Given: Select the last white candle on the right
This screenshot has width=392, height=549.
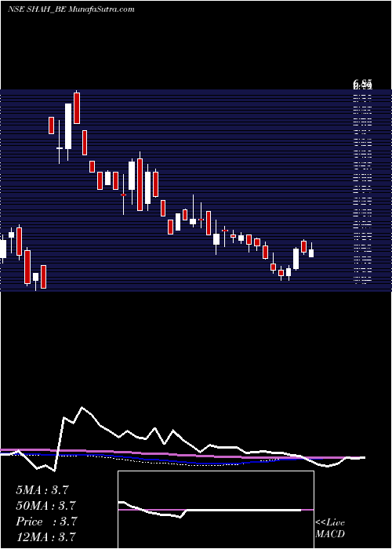Looking at the screenshot, I should click(311, 253).
